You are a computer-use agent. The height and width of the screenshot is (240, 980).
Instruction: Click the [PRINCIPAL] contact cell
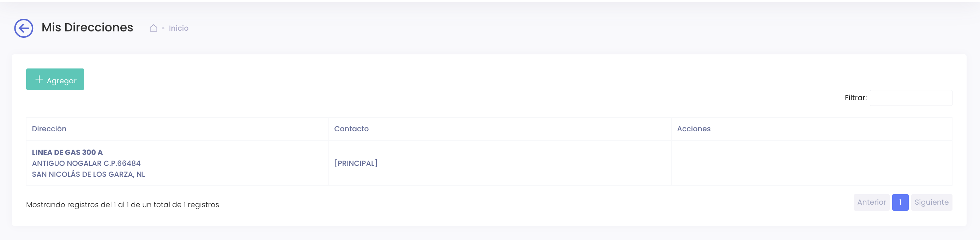pyautogui.click(x=356, y=163)
